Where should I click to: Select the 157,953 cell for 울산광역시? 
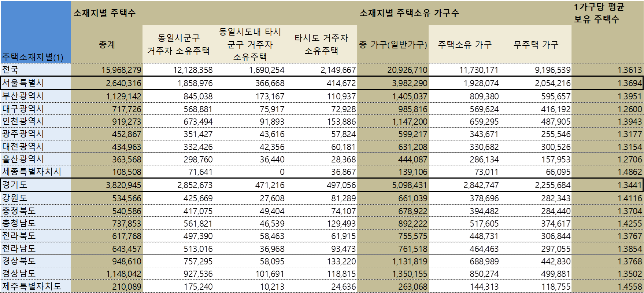tap(536, 159)
